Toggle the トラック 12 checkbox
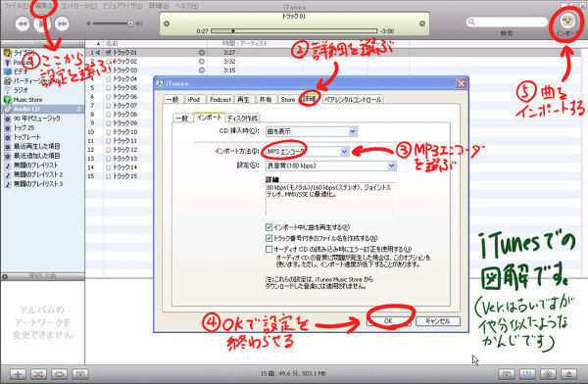The image size is (588, 384). (108, 150)
